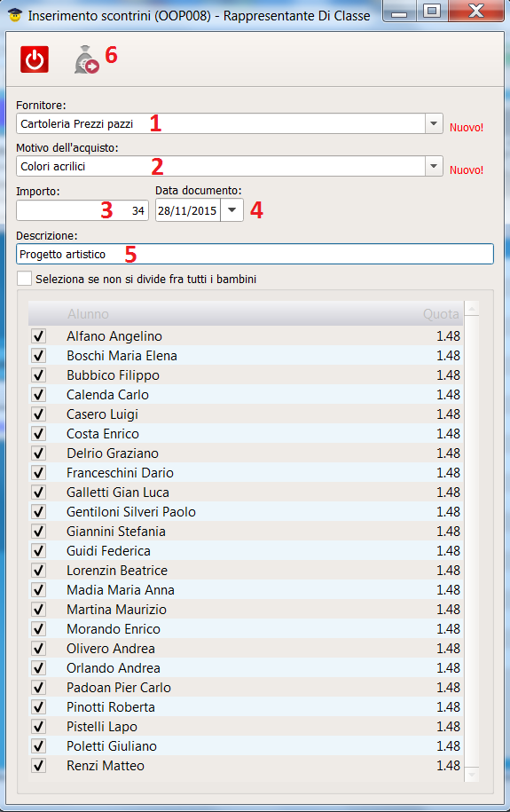Click the red power exit icon
The height and width of the screenshot is (812, 510).
[35, 59]
